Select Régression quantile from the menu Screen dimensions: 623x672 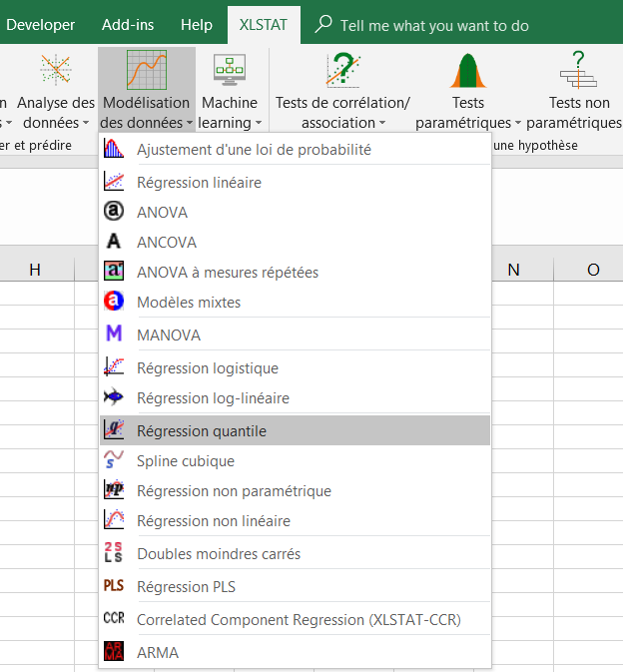202,431
